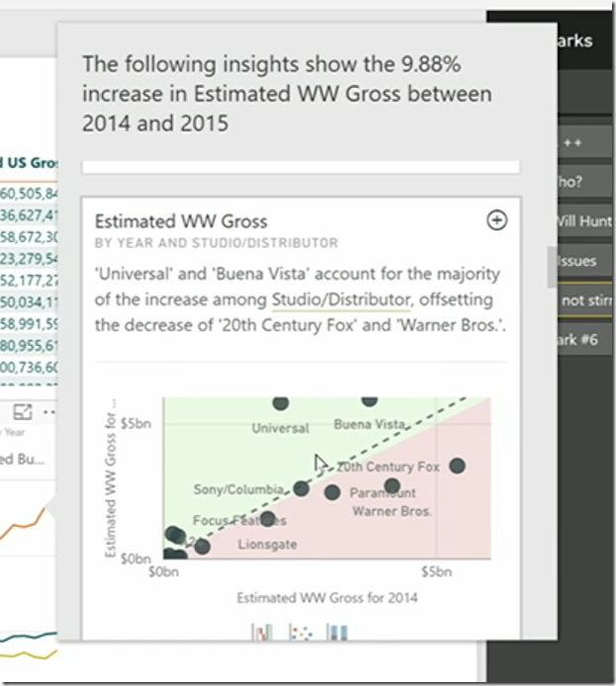Image resolution: width=616 pixels, height=686 pixels.
Task: Click the focus mode icon on the left chart
Action: click(21, 412)
